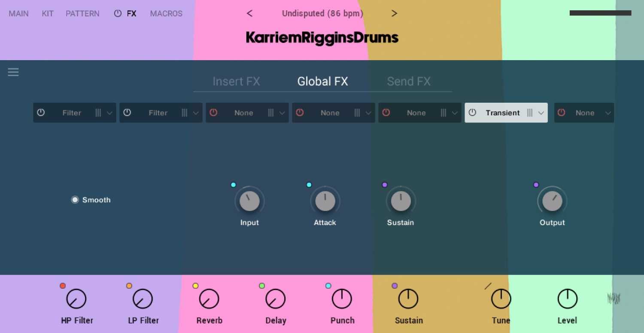Select KIT from the top menu
This screenshot has width=644, height=333.
tap(47, 13)
